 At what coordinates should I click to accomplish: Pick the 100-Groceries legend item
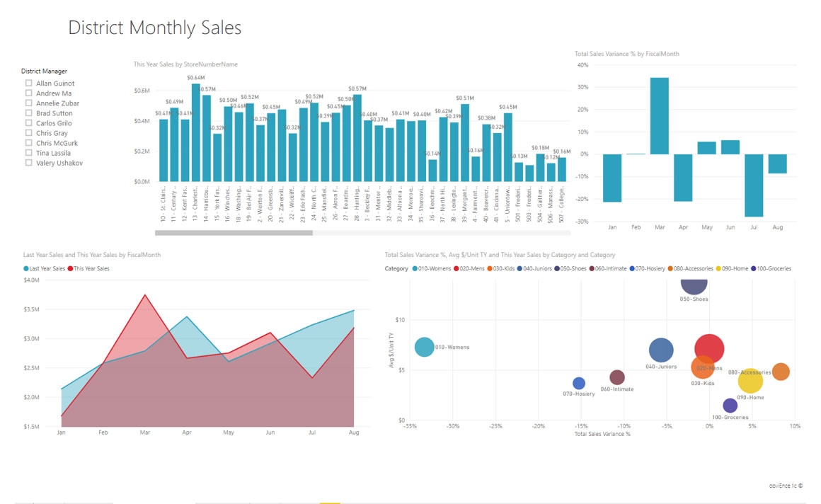[771, 269]
